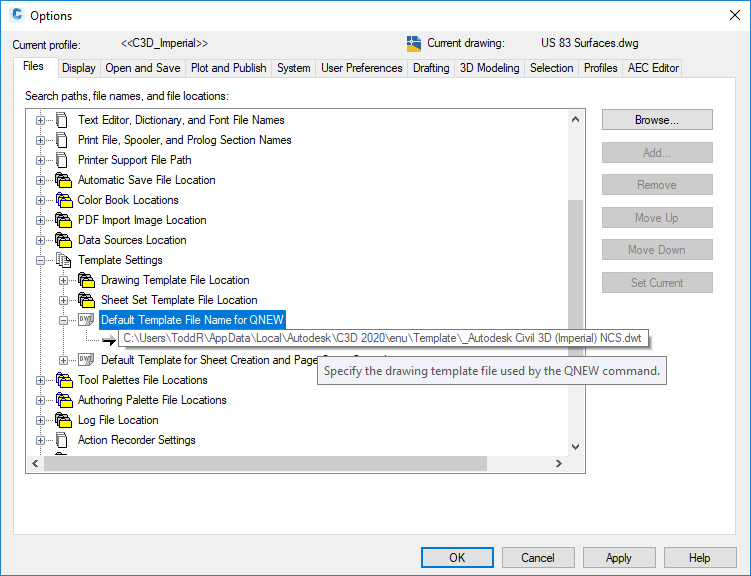
Task: Click the arrow icon beside the template path
Action: (109, 339)
